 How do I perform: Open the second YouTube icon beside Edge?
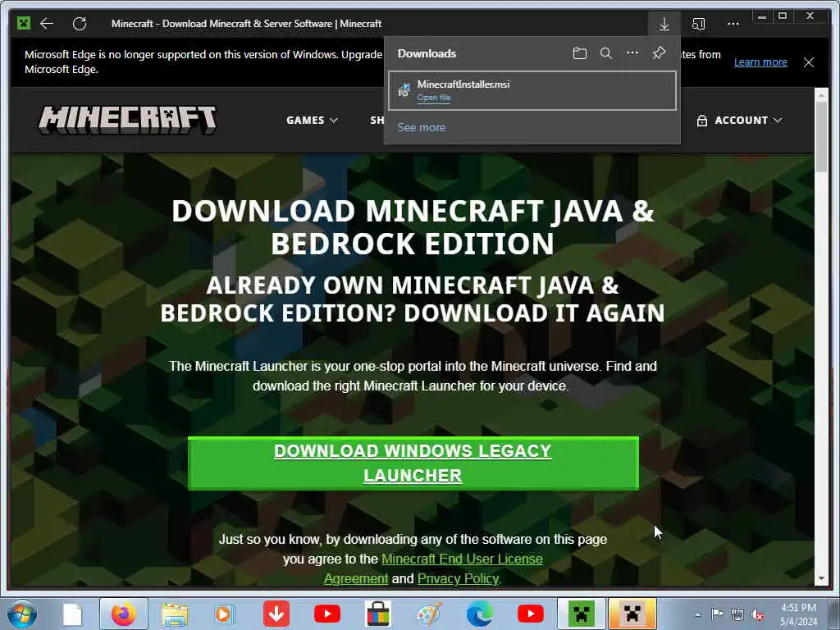pos(531,614)
